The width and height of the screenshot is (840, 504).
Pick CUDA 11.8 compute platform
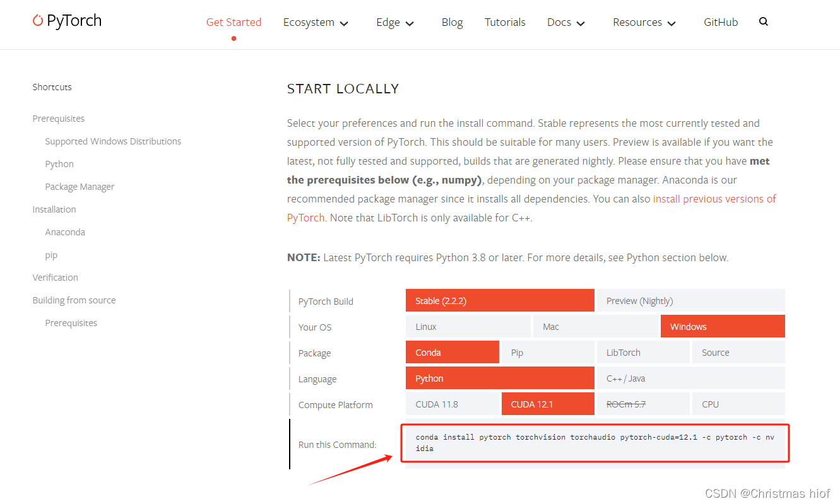click(453, 404)
